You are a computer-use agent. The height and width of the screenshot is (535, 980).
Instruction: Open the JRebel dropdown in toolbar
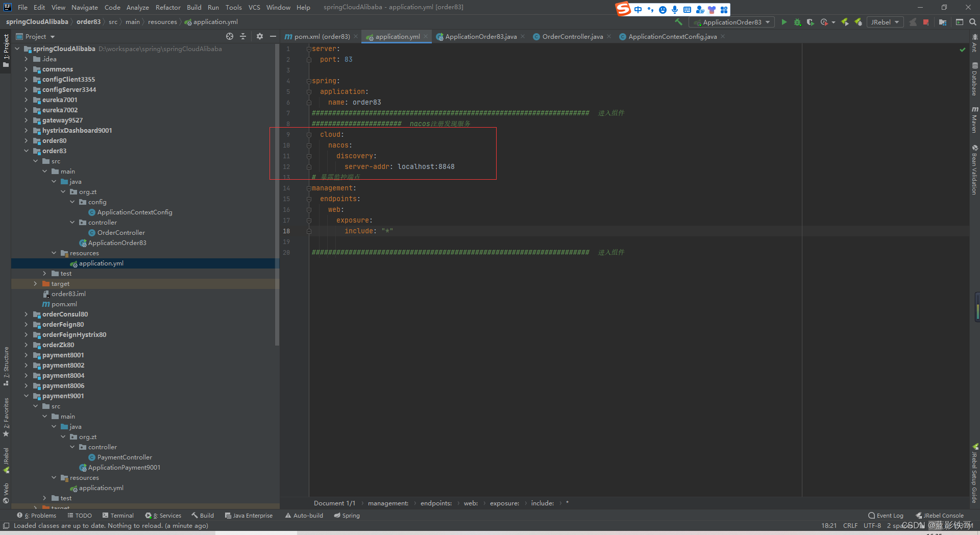pyautogui.click(x=885, y=22)
